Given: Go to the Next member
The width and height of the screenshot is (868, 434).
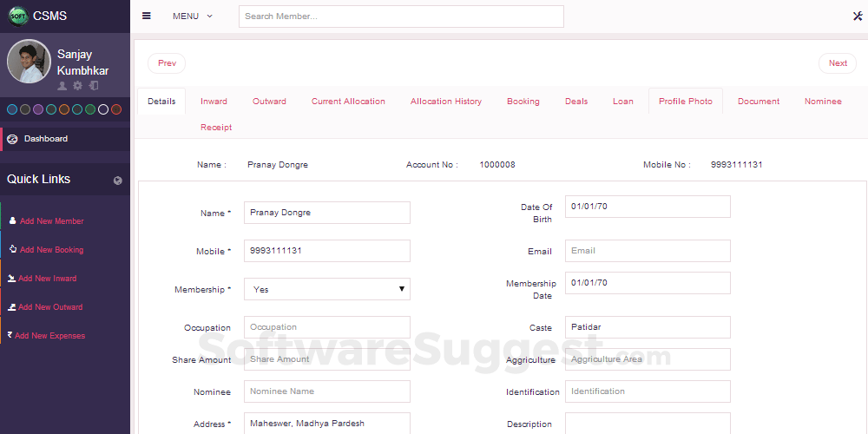Looking at the screenshot, I should point(838,63).
